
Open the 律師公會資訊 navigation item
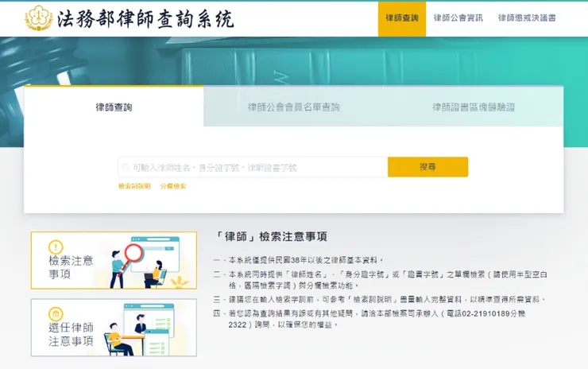point(458,18)
